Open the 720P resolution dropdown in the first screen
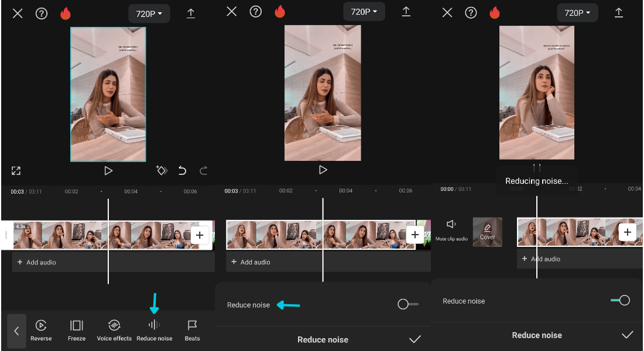This screenshot has height=351, width=644. [x=149, y=13]
